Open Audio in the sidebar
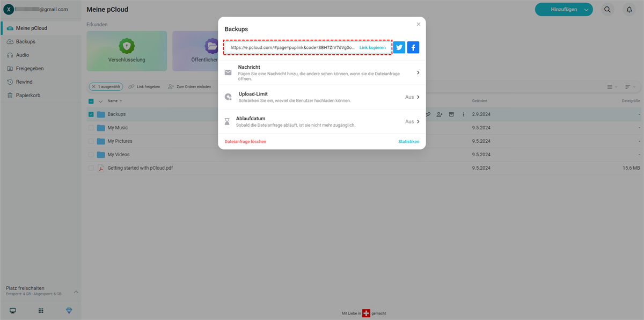Viewport: 644px width, 320px height. (41, 55)
